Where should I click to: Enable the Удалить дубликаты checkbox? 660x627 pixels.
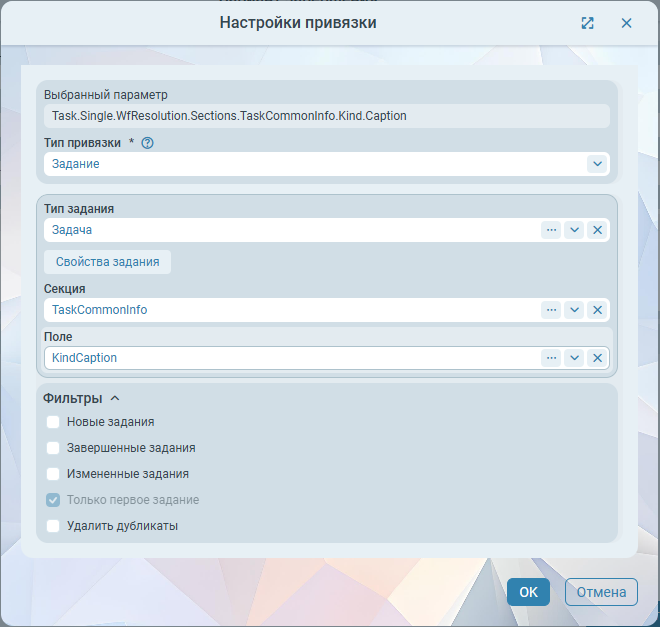point(54,526)
